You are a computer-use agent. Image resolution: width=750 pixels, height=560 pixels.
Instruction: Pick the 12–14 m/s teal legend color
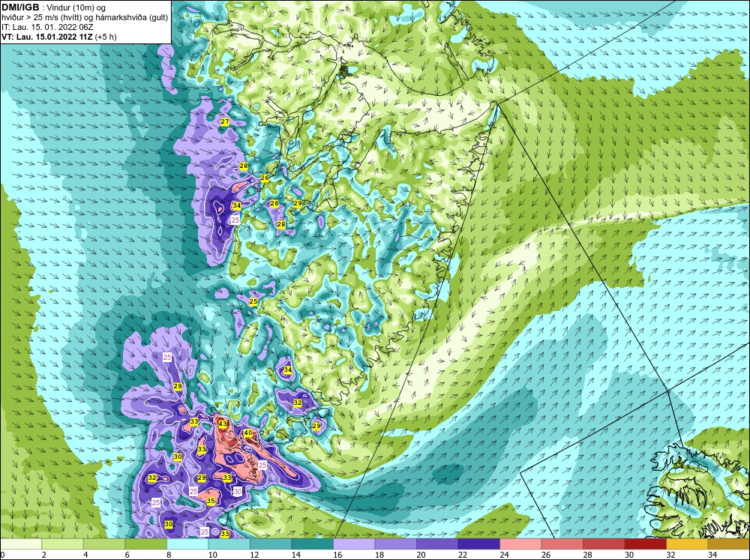271,544
